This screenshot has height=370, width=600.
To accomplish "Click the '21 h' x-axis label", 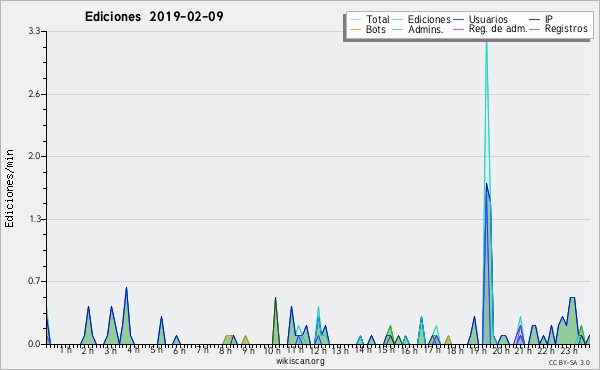I will 523,351.
